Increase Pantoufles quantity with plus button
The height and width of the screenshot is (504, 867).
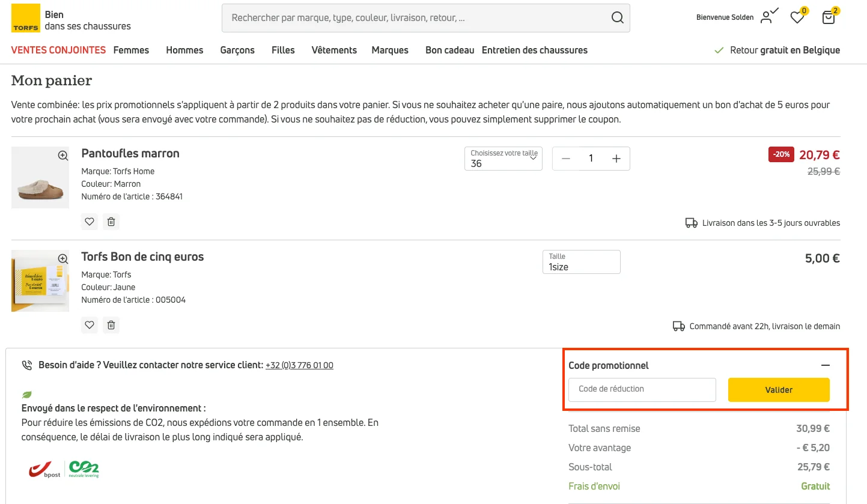(616, 159)
